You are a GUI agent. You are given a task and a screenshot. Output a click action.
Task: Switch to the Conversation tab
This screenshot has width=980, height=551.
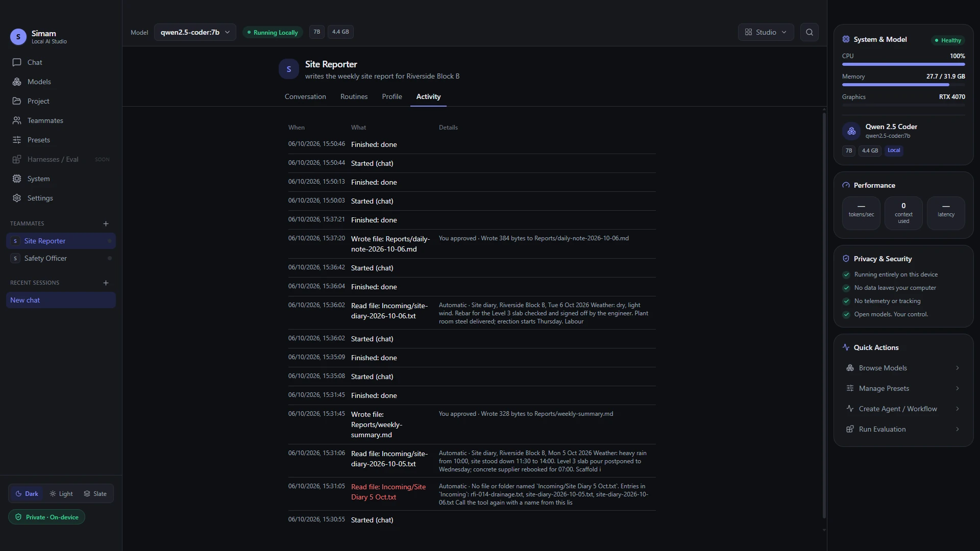pos(305,96)
